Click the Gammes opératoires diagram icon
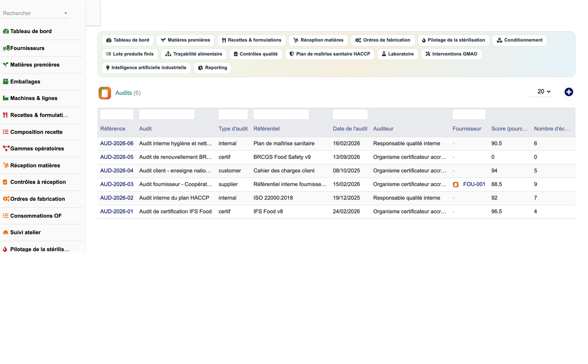The width and height of the screenshot is (588, 364). (6, 148)
